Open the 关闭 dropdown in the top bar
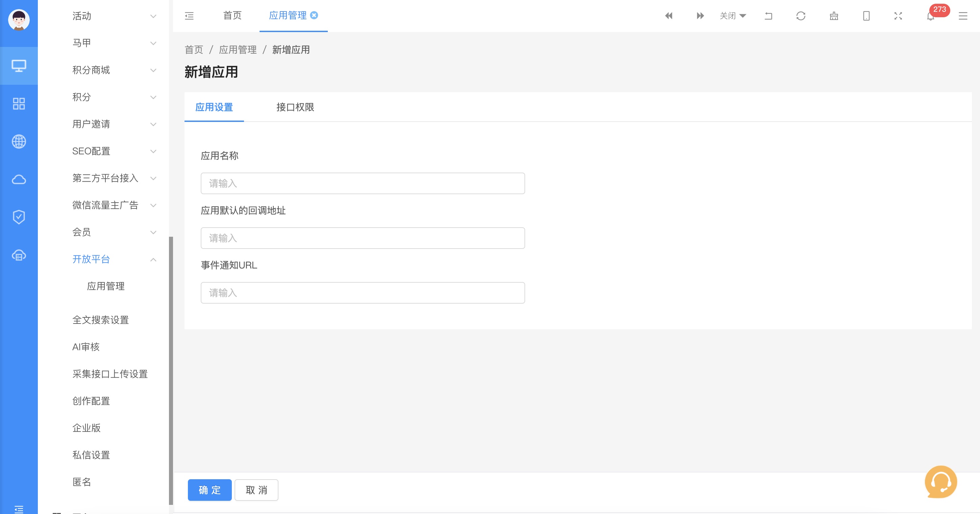Screen dimensions: 980x514 [x=733, y=16]
